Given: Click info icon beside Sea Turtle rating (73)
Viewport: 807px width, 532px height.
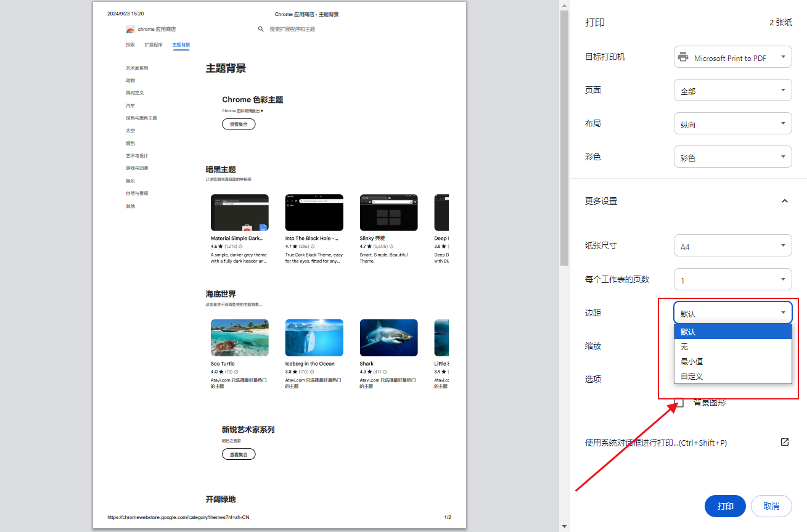Looking at the screenshot, I should coord(237,372).
